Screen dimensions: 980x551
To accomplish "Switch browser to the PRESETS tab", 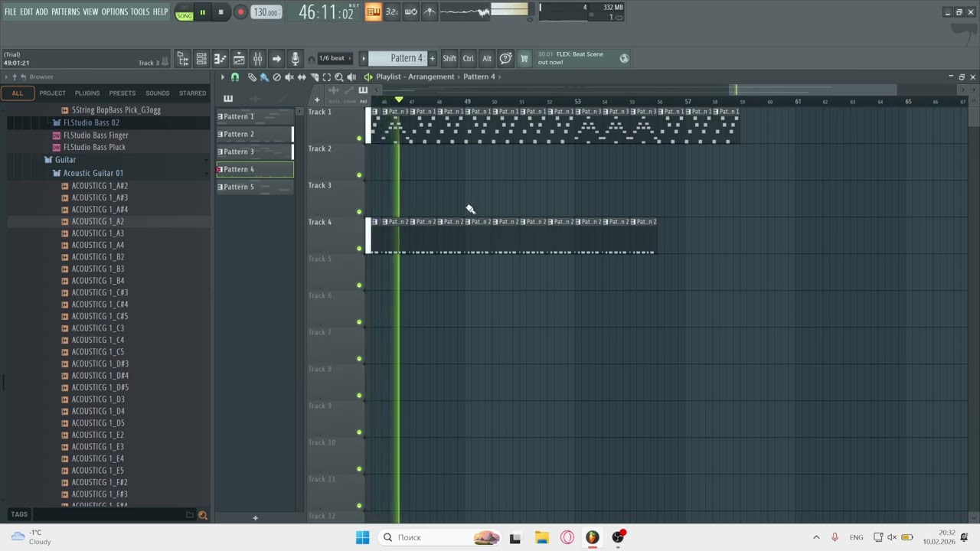I will point(122,93).
